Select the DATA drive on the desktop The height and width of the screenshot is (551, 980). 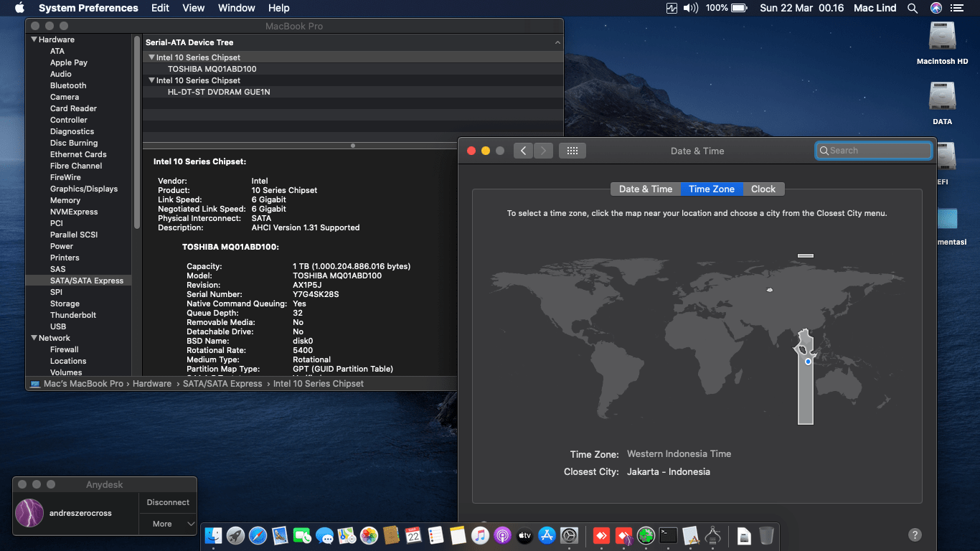click(942, 104)
